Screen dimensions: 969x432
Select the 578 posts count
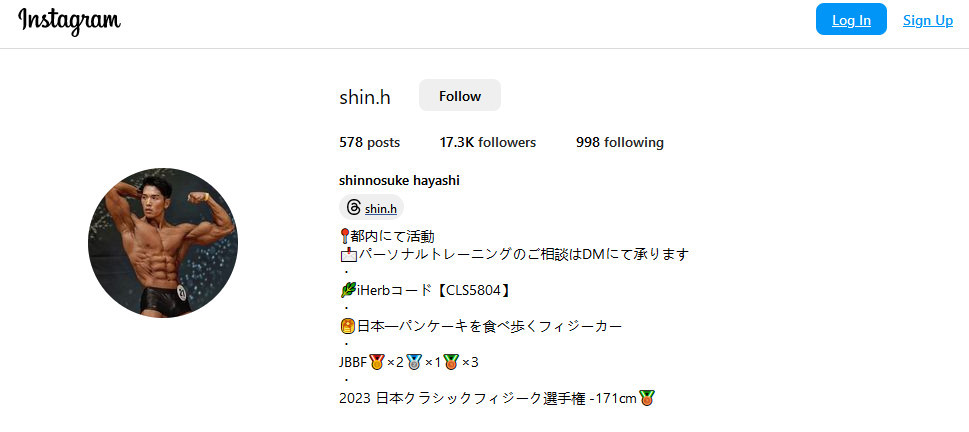pyautogui.click(x=370, y=143)
